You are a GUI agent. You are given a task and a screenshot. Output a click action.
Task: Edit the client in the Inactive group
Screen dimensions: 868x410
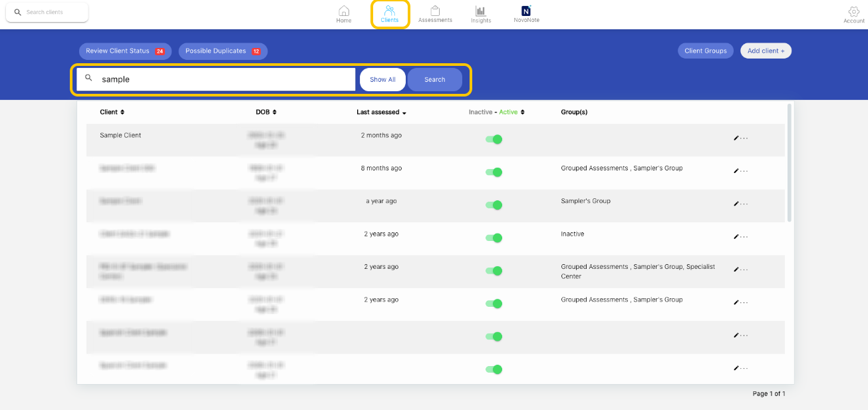[736, 236]
